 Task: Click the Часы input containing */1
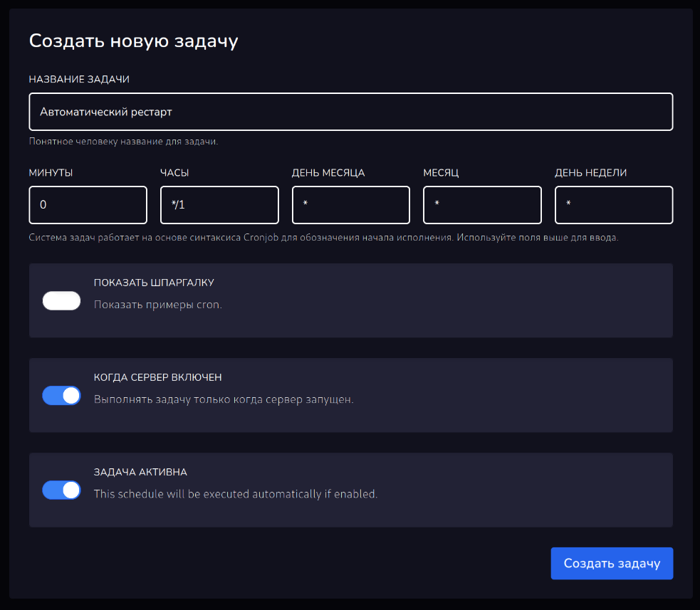click(219, 205)
